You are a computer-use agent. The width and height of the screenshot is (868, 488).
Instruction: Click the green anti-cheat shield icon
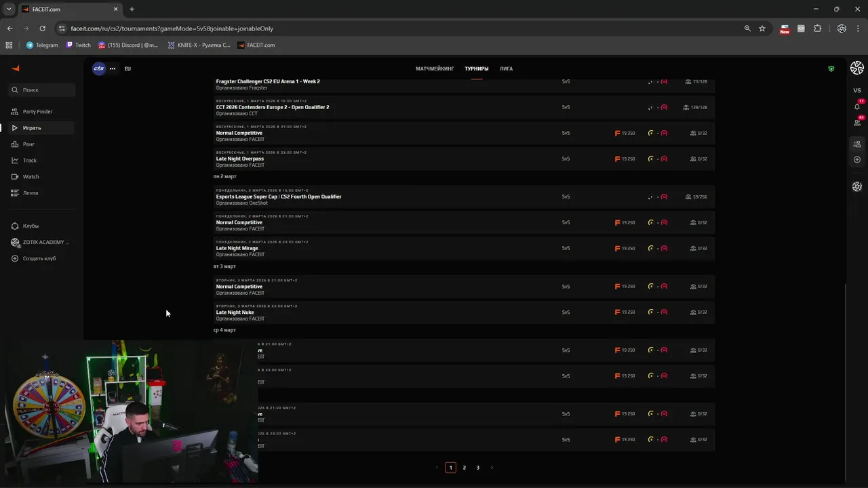click(831, 68)
